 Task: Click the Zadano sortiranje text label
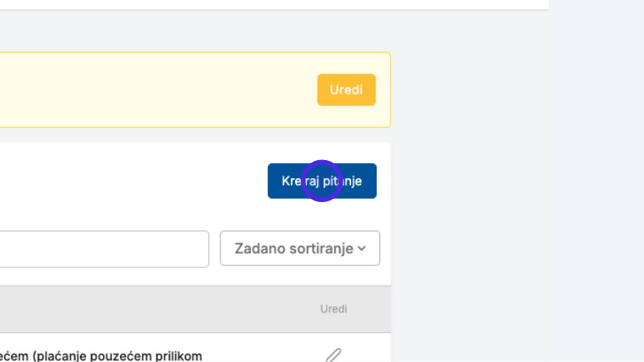(294, 248)
